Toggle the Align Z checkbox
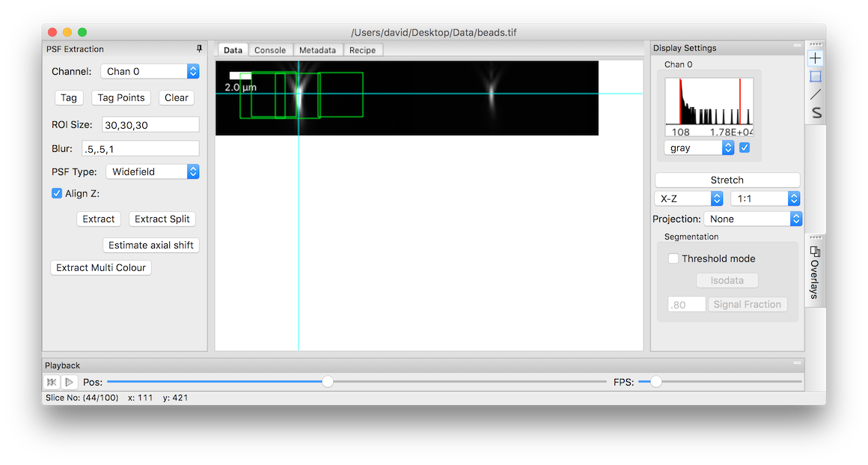The width and height of the screenshot is (868, 465). pyautogui.click(x=56, y=193)
